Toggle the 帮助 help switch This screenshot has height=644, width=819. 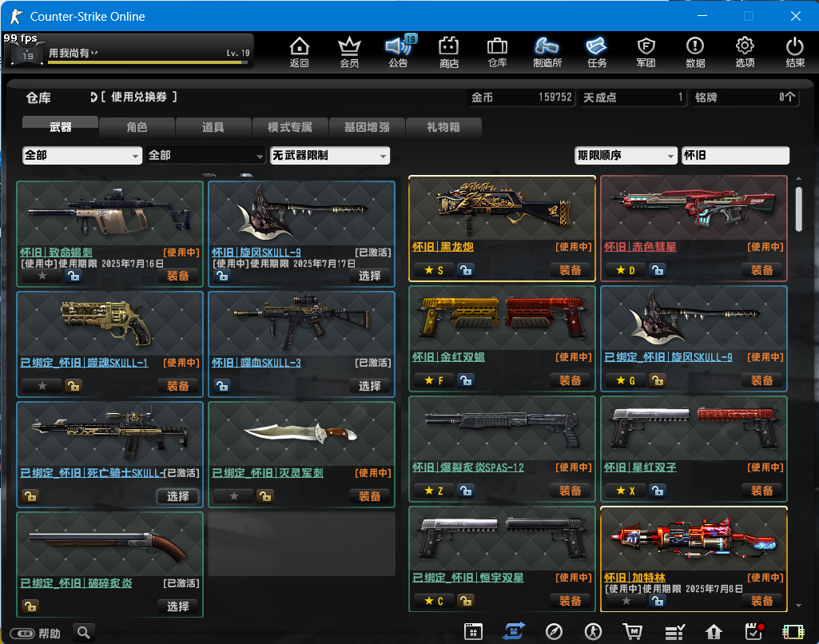pyautogui.click(x=22, y=633)
